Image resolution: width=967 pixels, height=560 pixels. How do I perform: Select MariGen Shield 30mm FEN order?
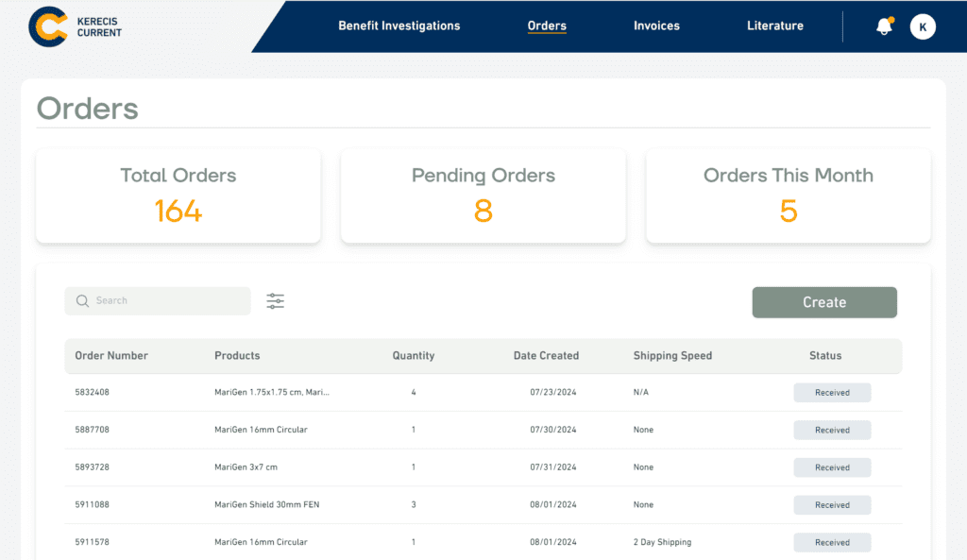pyautogui.click(x=266, y=504)
